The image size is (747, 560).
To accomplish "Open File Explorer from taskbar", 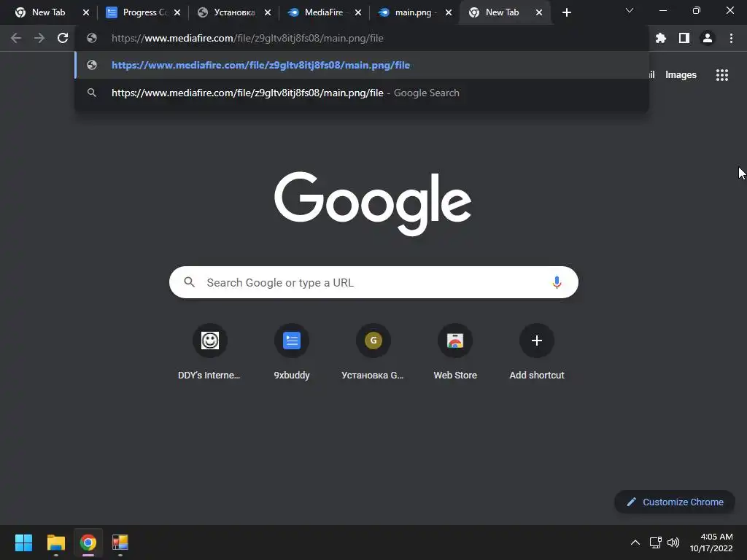I will coord(55,542).
